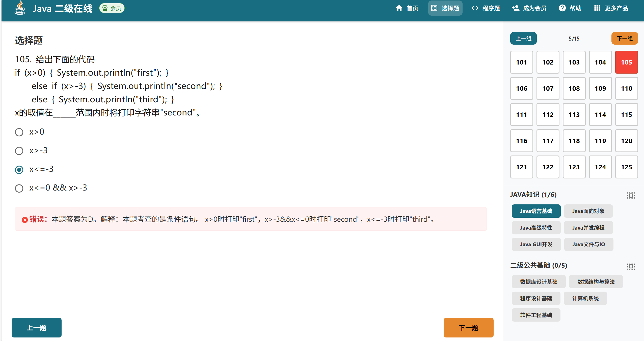Toggle the 程序设计基础 category tag
This screenshot has width=644, height=341.
[x=536, y=298]
